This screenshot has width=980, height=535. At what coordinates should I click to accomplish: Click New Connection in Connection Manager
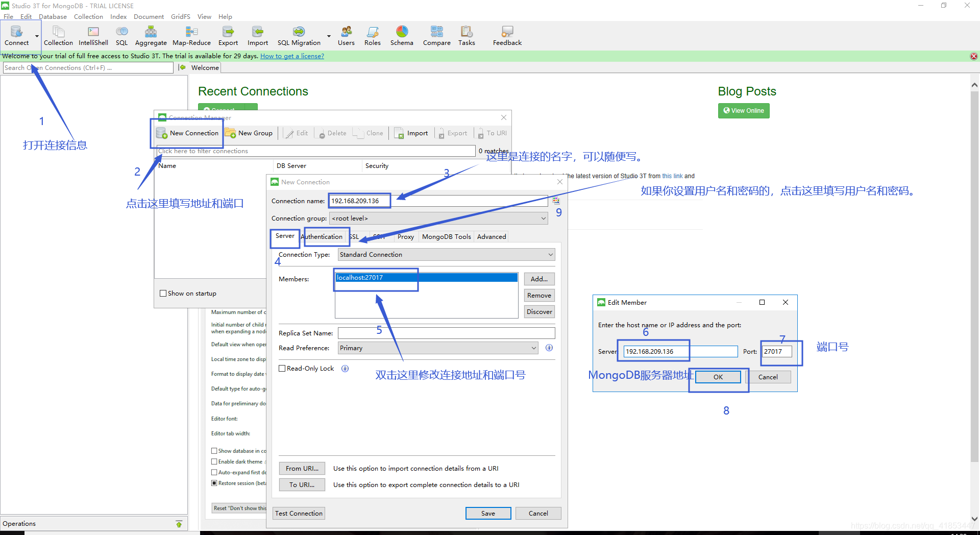click(188, 133)
